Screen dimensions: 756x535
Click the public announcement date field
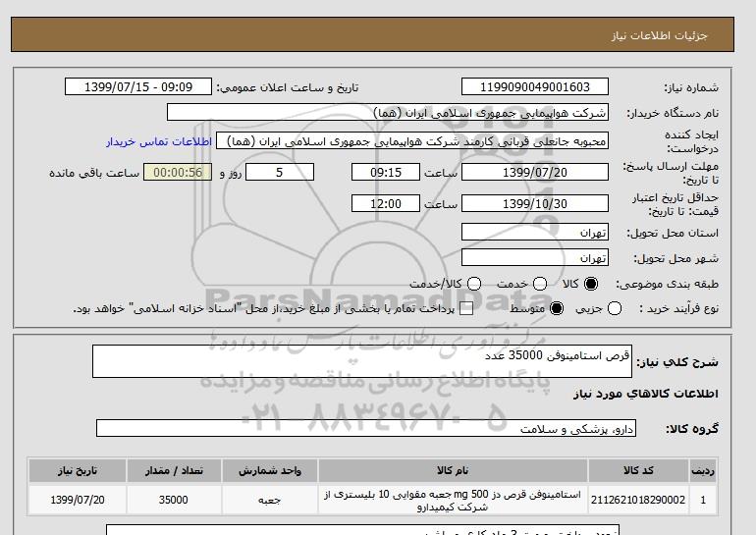(138, 86)
